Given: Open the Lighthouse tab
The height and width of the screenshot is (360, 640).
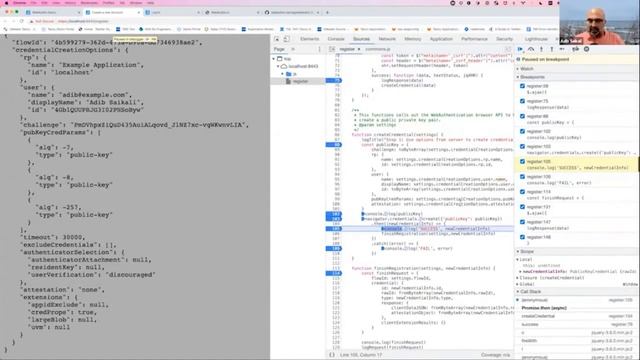Looking at the screenshot, I should click(536, 39).
